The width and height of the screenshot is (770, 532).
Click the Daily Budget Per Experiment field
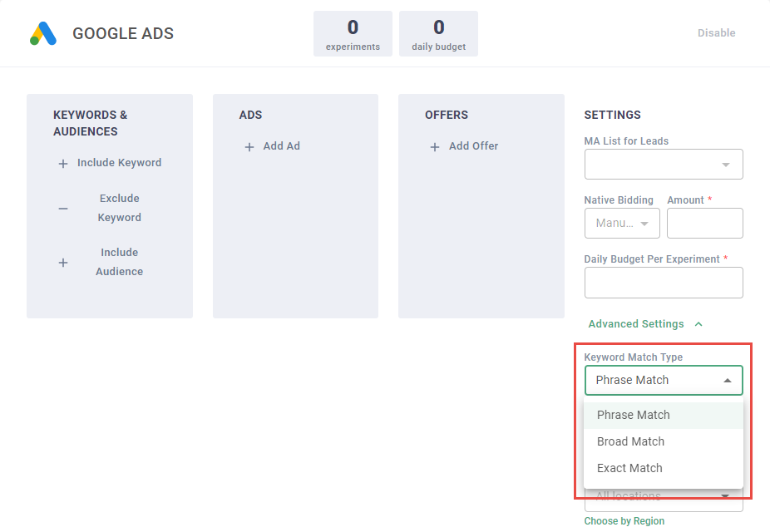(x=664, y=283)
